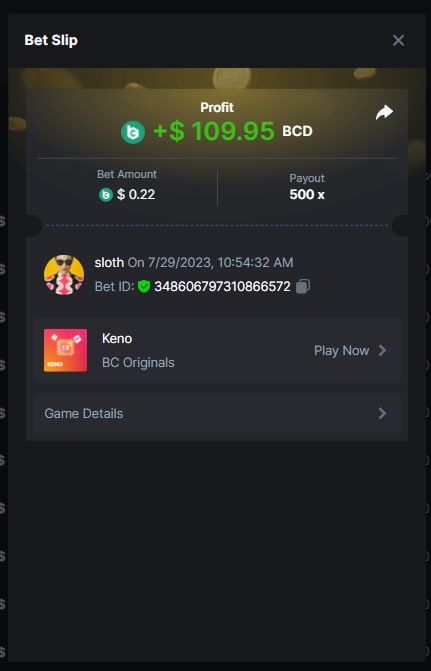The image size is (431, 671).
Task: Click the 500 x payout value
Action: click(x=307, y=195)
